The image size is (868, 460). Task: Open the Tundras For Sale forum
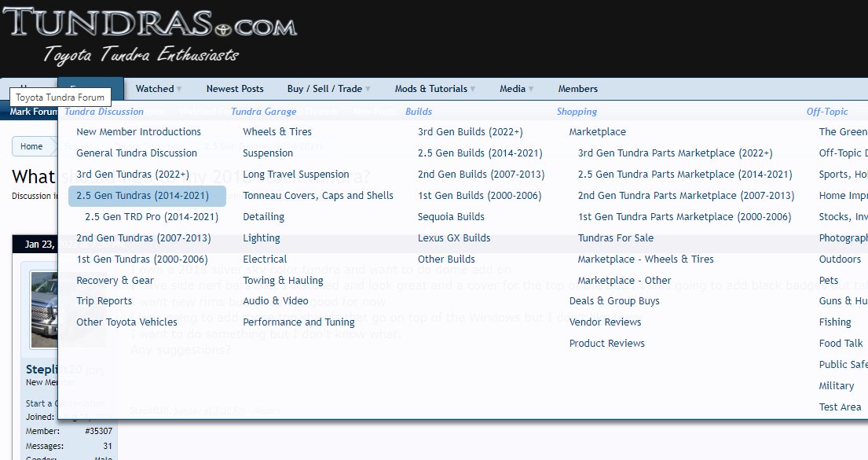(616, 237)
